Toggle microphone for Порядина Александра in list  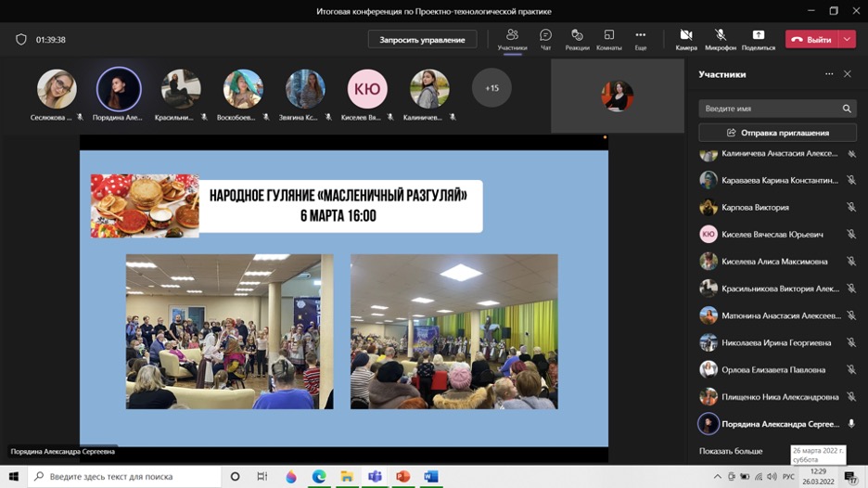pyautogui.click(x=850, y=424)
